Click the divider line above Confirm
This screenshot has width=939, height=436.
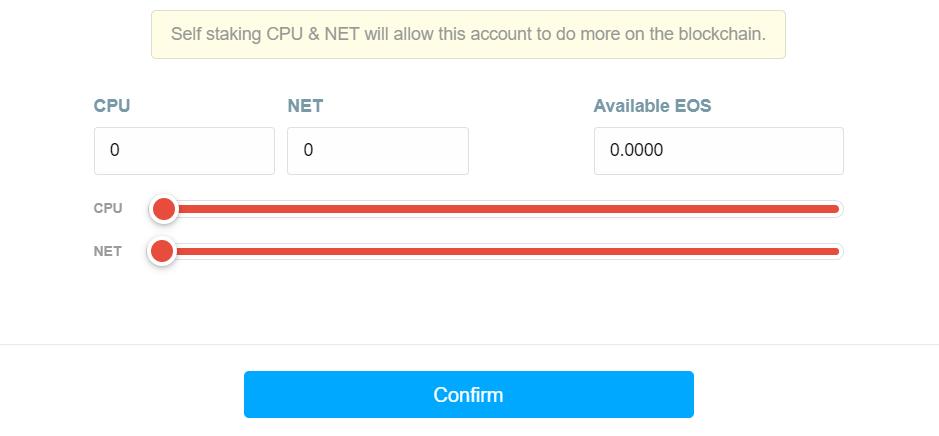click(x=468, y=345)
